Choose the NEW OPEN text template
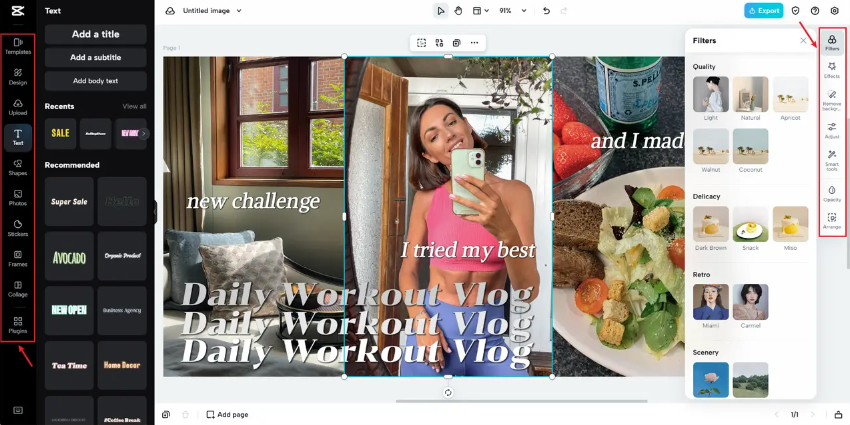Image resolution: width=850 pixels, height=425 pixels. 69,311
